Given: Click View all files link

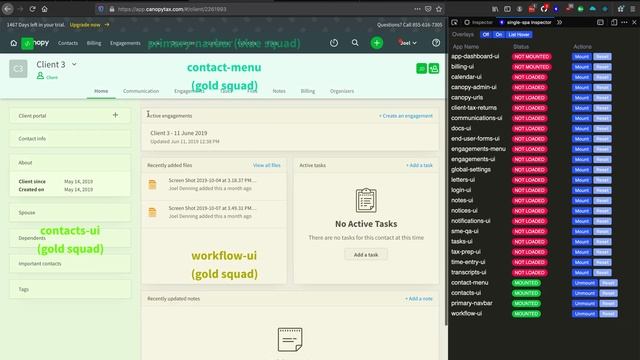Looking at the screenshot, I should (x=267, y=165).
